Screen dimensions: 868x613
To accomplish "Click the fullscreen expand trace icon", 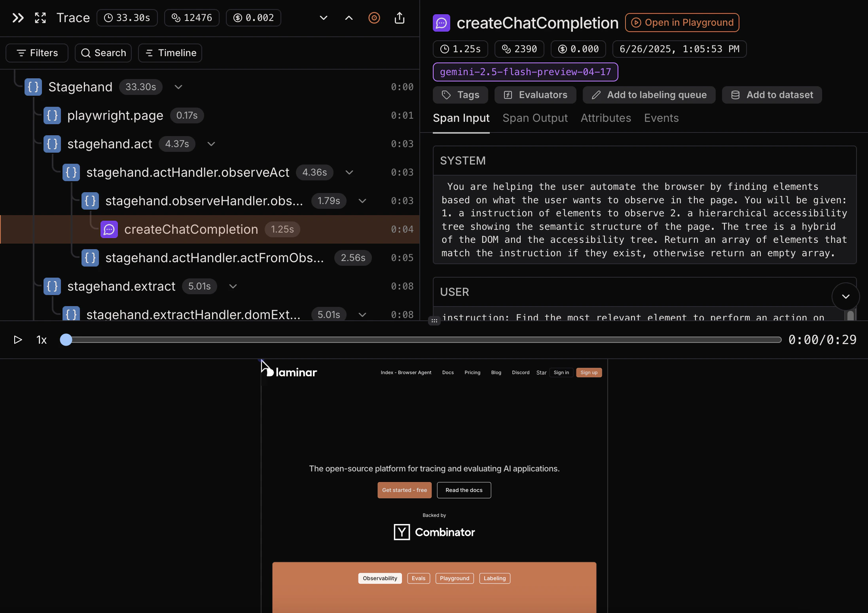I will coord(40,18).
